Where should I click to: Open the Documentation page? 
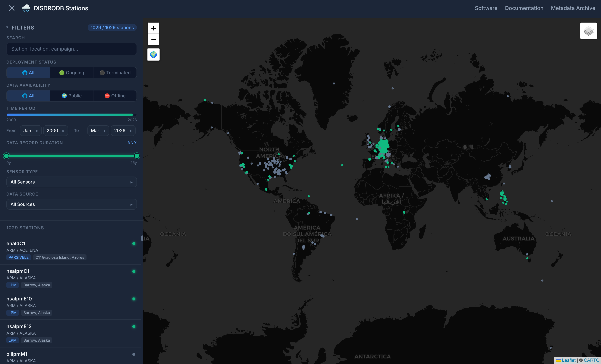pyautogui.click(x=524, y=8)
